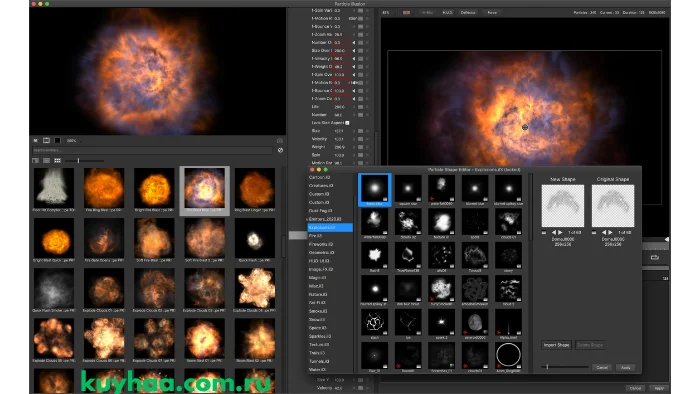Adjust the emitter thumbnail size slider

pos(85,161)
